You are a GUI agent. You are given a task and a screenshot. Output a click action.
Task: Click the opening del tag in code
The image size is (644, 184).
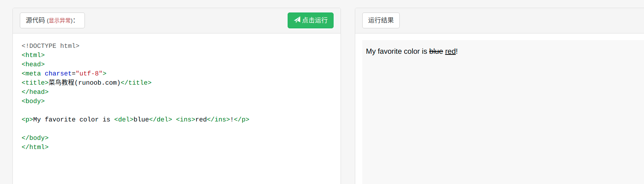click(x=124, y=120)
